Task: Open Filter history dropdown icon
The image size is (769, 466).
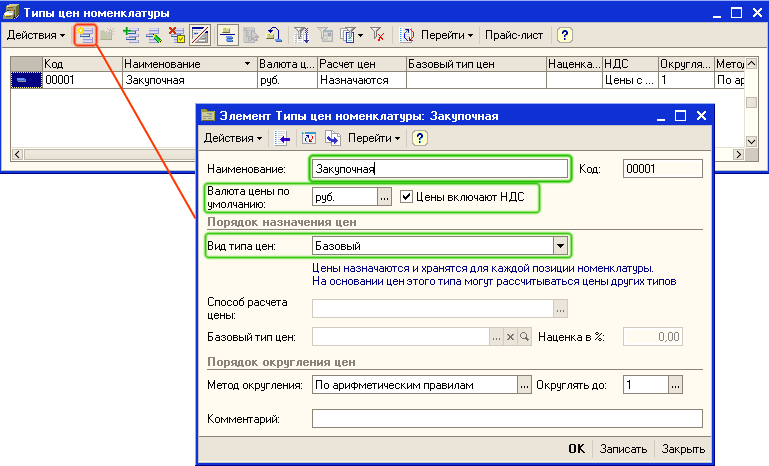Action: (x=351, y=35)
